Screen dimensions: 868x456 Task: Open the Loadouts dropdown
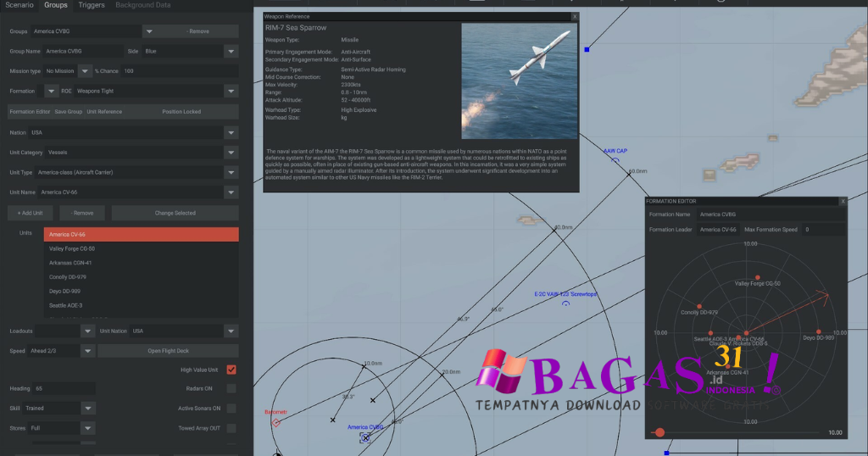87,331
